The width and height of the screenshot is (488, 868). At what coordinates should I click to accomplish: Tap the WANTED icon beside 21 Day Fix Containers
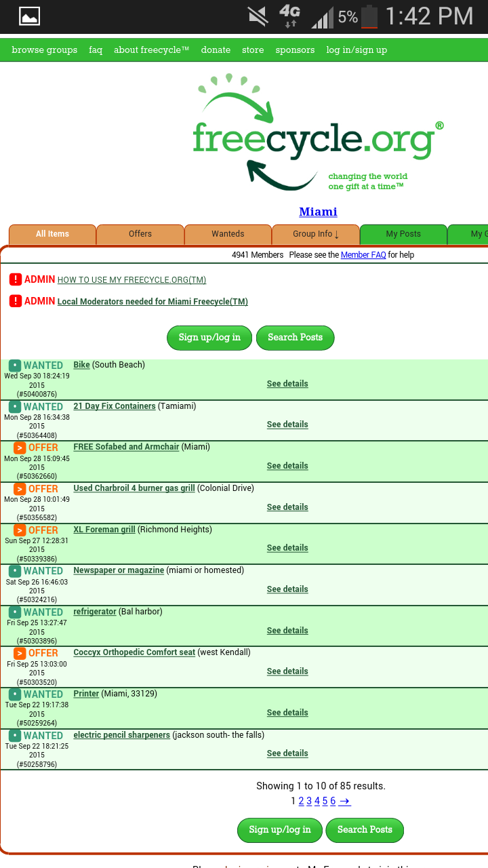click(x=15, y=407)
